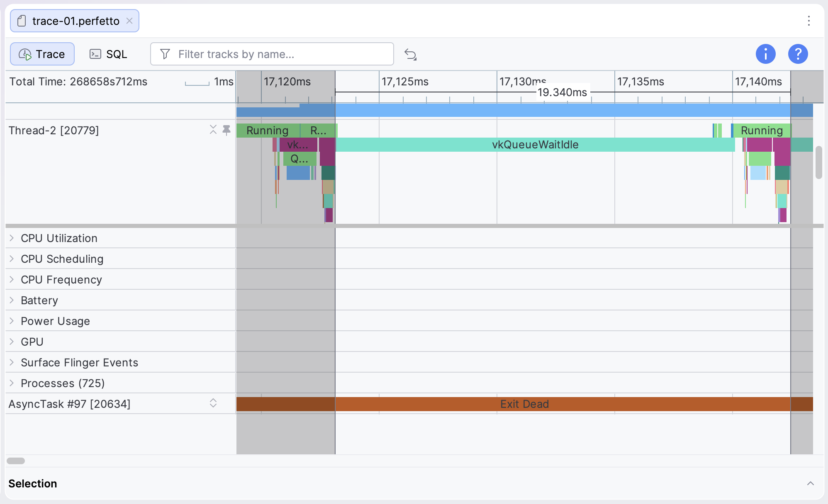Click the back arrow reset icon
The height and width of the screenshot is (504, 828).
(x=410, y=54)
